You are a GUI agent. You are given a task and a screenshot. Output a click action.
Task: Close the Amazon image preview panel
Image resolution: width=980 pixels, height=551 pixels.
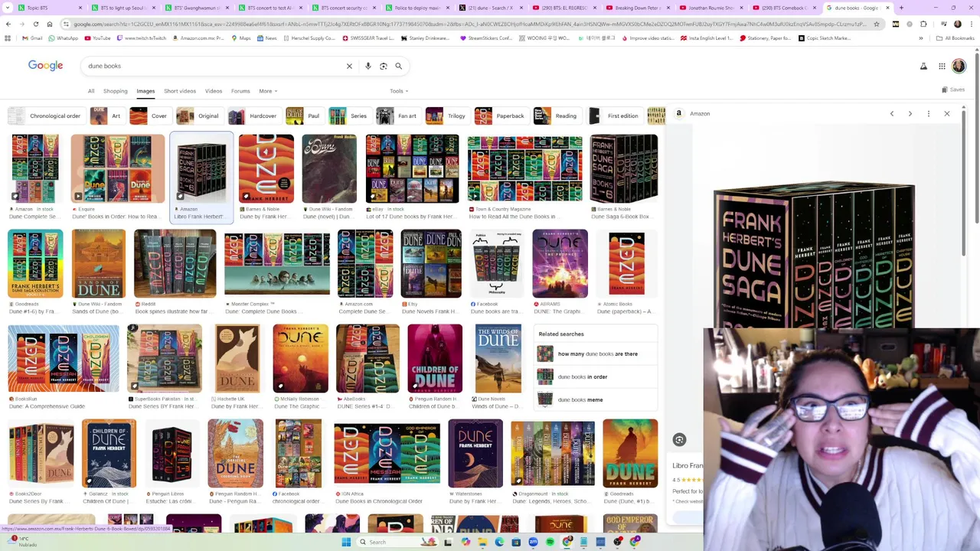point(947,114)
